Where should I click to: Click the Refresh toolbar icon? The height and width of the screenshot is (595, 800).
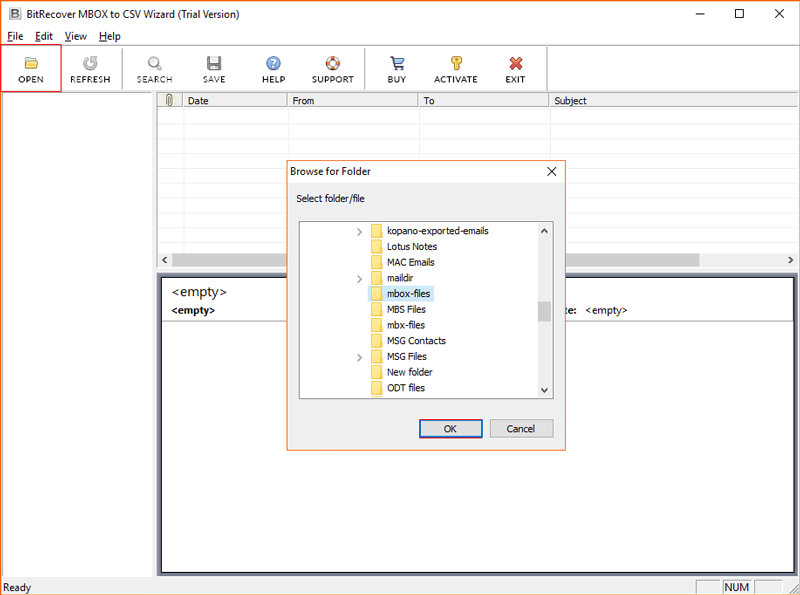click(90, 63)
